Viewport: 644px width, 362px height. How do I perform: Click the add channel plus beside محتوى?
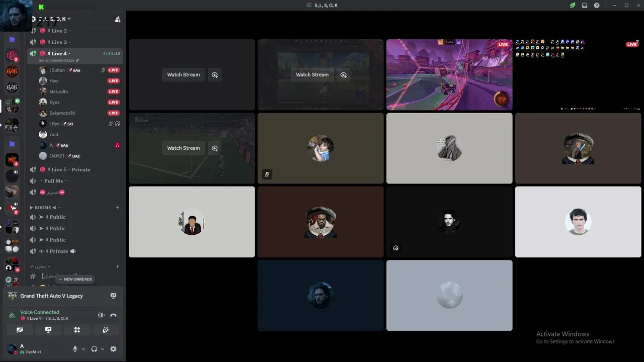(117, 266)
